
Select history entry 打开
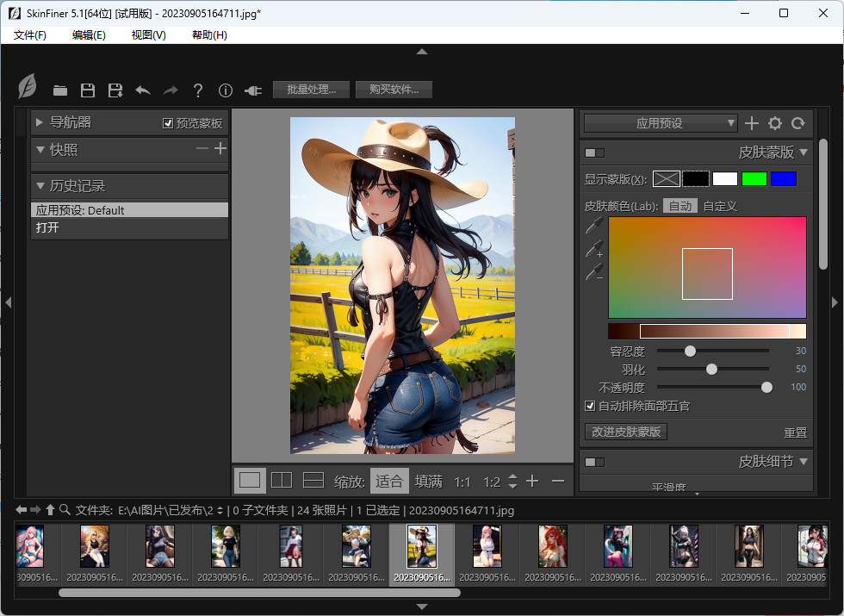130,227
